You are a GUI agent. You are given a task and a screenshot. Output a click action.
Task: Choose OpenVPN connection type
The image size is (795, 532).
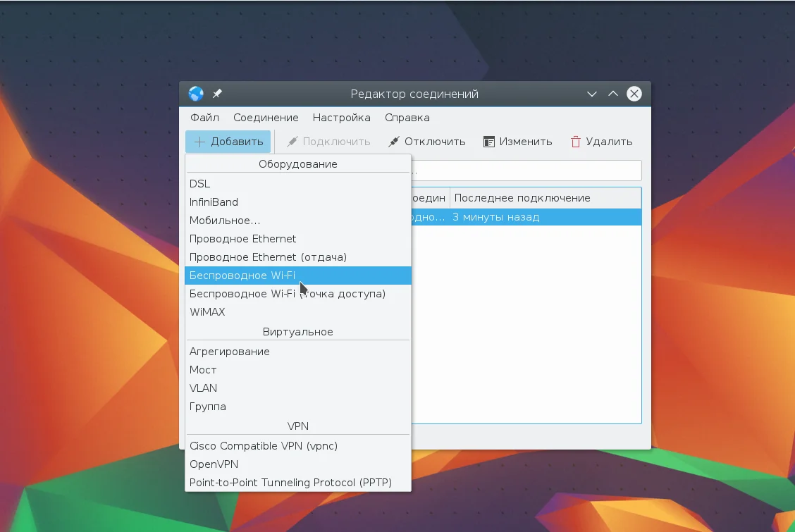click(x=298, y=464)
